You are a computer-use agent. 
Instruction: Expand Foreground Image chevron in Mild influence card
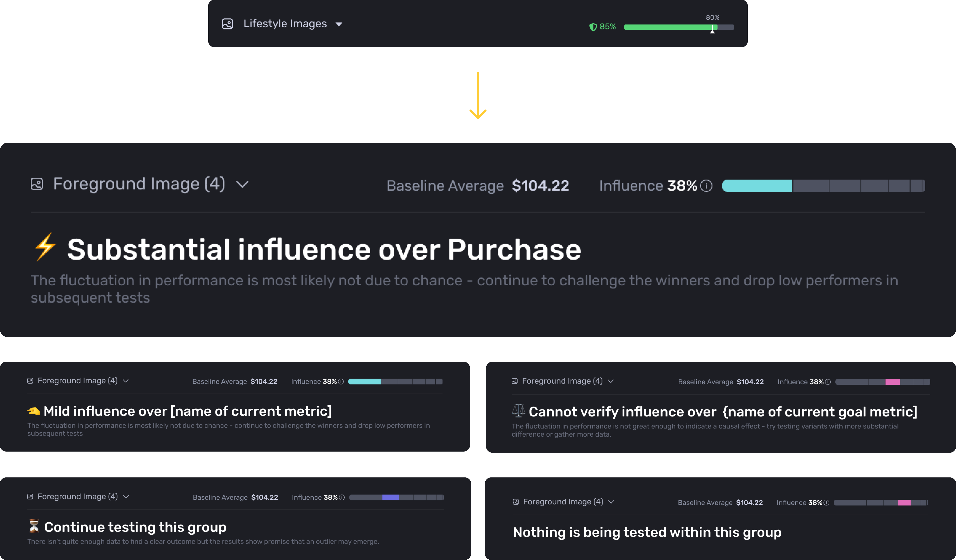click(x=126, y=381)
